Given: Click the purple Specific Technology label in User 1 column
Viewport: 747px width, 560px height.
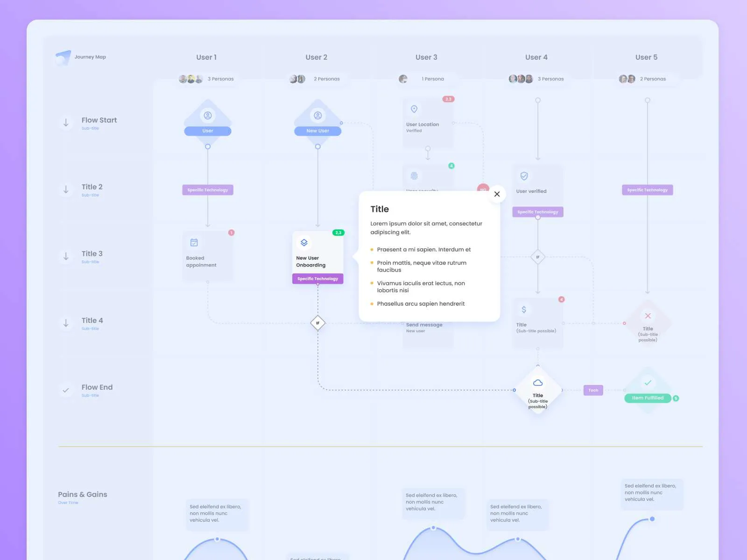Looking at the screenshot, I should [x=207, y=189].
